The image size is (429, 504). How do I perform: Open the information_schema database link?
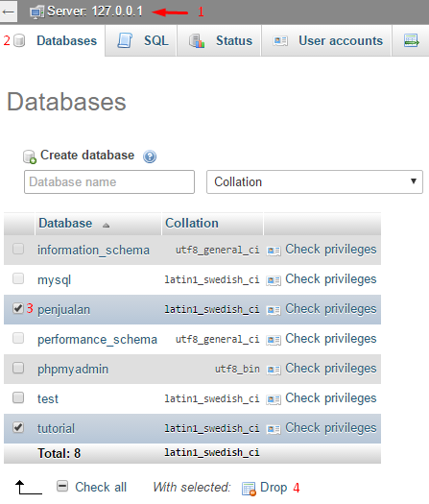[x=93, y=250]
